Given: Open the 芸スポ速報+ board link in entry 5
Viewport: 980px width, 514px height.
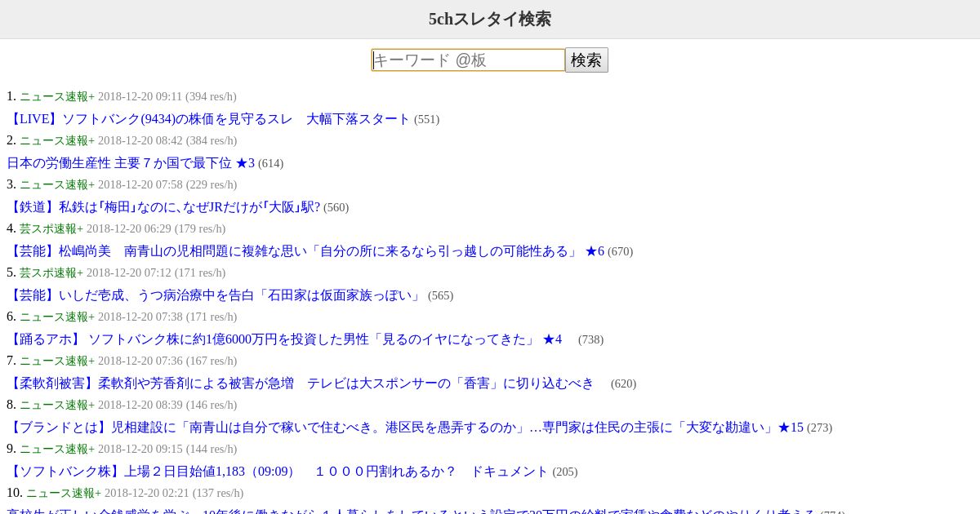Looking at the screenshot, I should coord(51,273).
